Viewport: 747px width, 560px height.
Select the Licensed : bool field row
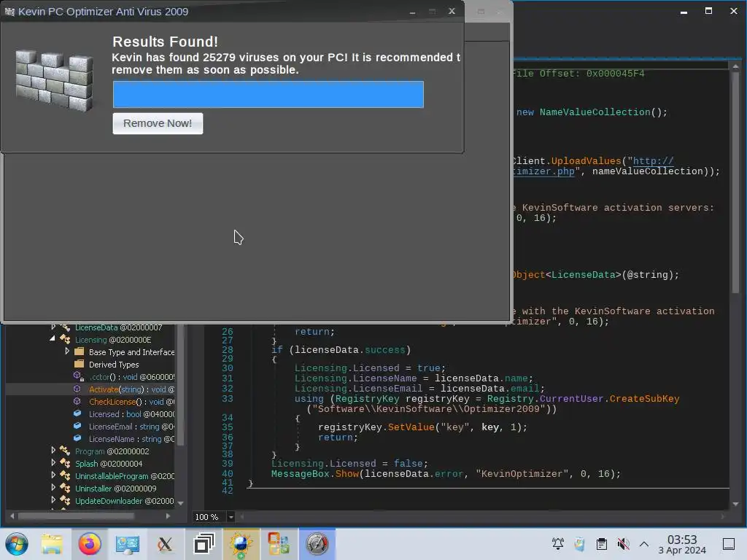coord(90,414)
